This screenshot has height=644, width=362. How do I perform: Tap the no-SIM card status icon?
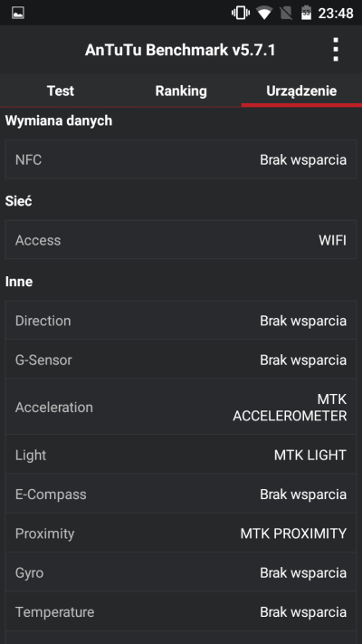(x=286, y=14)
